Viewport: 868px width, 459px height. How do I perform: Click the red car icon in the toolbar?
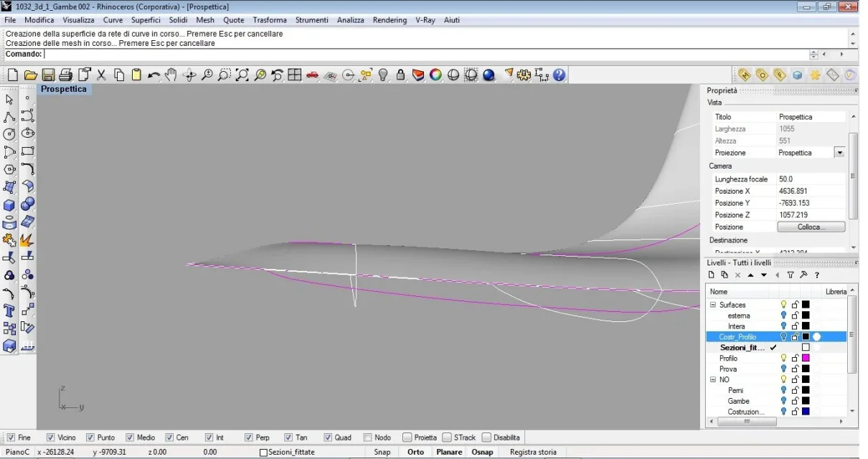[312, 75]
